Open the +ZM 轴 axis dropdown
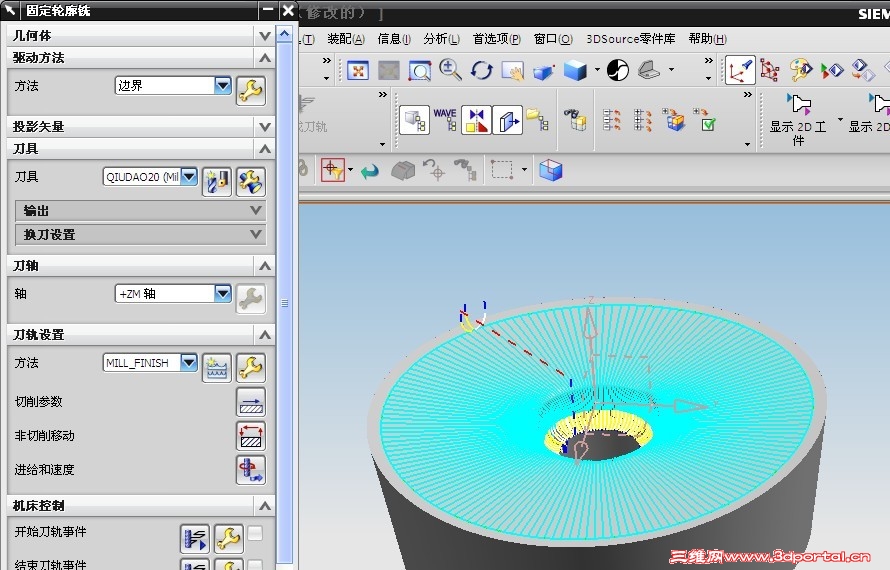 click(223, 294)
